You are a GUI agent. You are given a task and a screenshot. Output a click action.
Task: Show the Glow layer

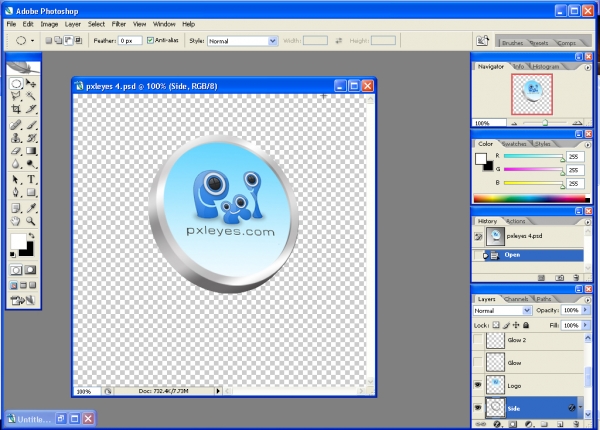(x=478, y=362)
